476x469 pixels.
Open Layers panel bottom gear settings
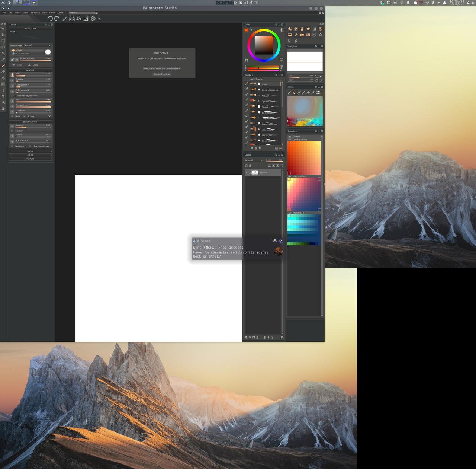click(x=282, y=338)
